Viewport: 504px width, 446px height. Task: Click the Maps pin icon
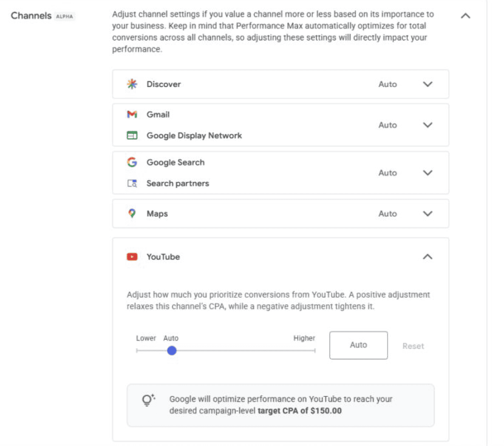(132, 213)
